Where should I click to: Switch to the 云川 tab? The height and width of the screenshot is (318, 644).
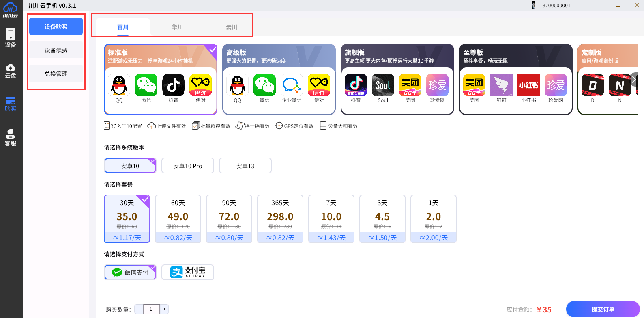click(232, 27)
